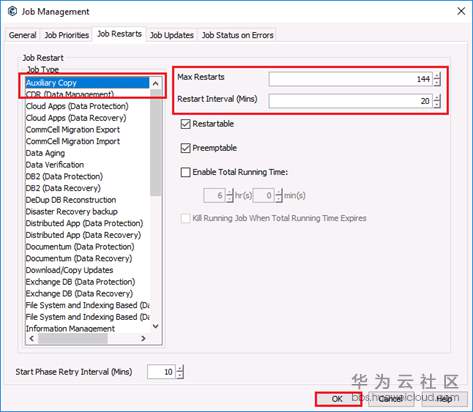Click job list scroll left arrow
Viewport: 473px width, 412px height.
[x=32, y=338]
